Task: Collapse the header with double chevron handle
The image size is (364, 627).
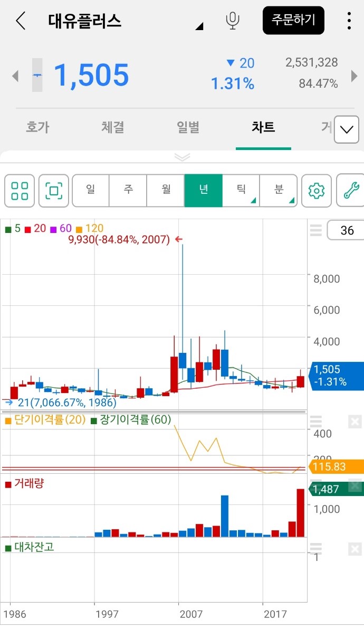Action: click(x=182, y=157)
